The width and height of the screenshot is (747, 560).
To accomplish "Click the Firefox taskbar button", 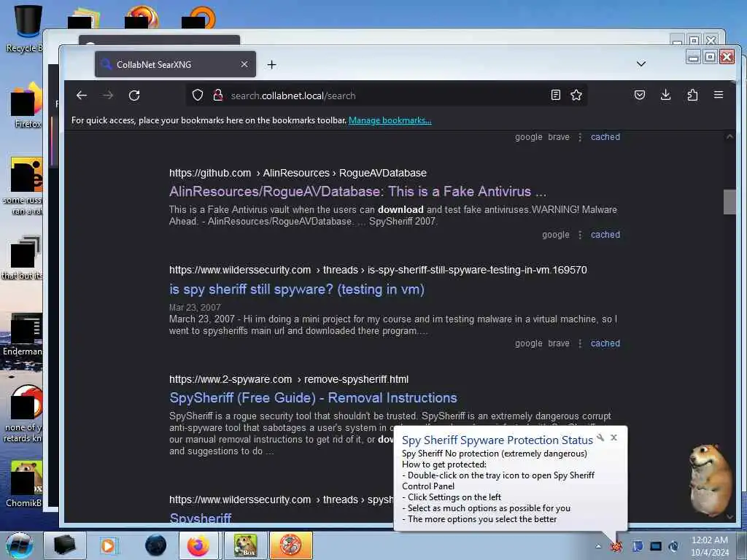I will 198,545.
